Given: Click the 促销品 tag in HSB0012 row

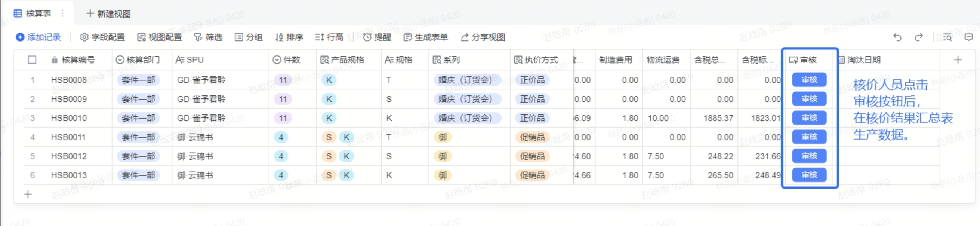Looking at the screenshot, I should (x=532, y=156).
